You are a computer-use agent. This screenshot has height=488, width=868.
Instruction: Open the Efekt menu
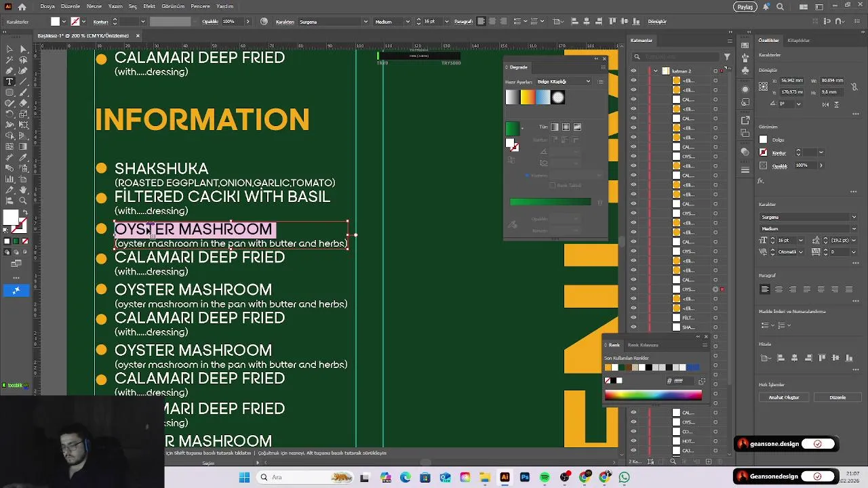coord(149,6)
